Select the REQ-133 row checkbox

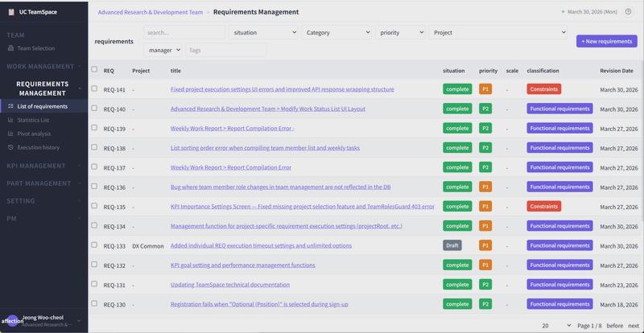[94, 245]
